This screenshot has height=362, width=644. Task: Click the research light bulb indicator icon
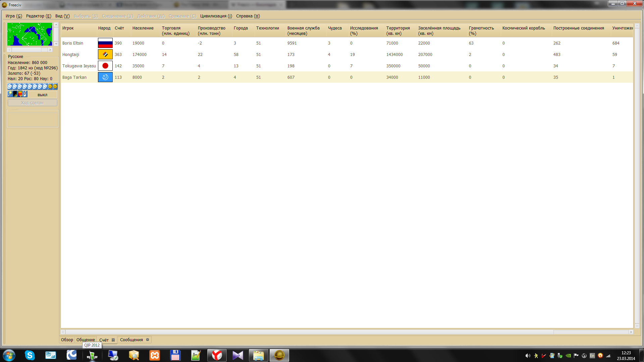point(10,94)
